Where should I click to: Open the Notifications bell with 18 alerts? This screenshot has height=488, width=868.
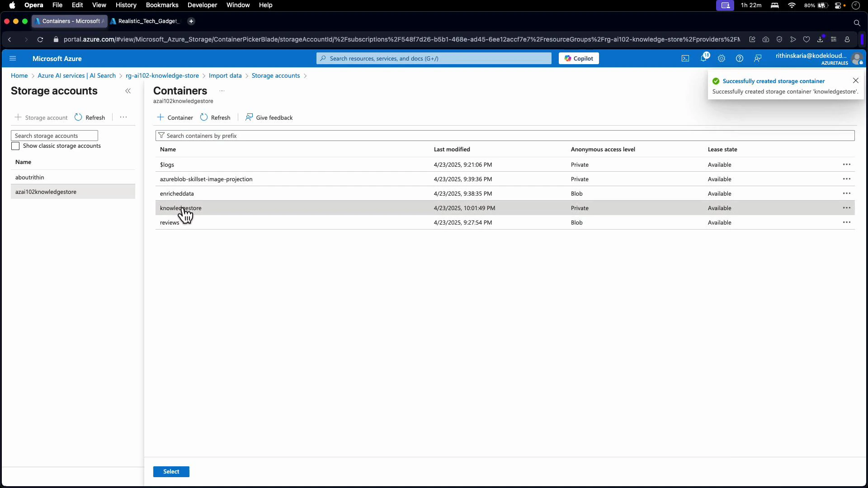point(703,58)
